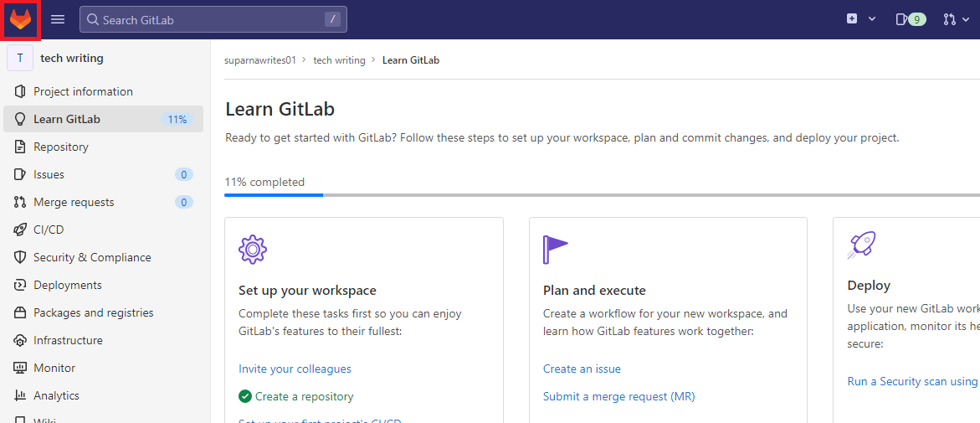
Task: Click the T project avatar
Action: pos(20,58)
